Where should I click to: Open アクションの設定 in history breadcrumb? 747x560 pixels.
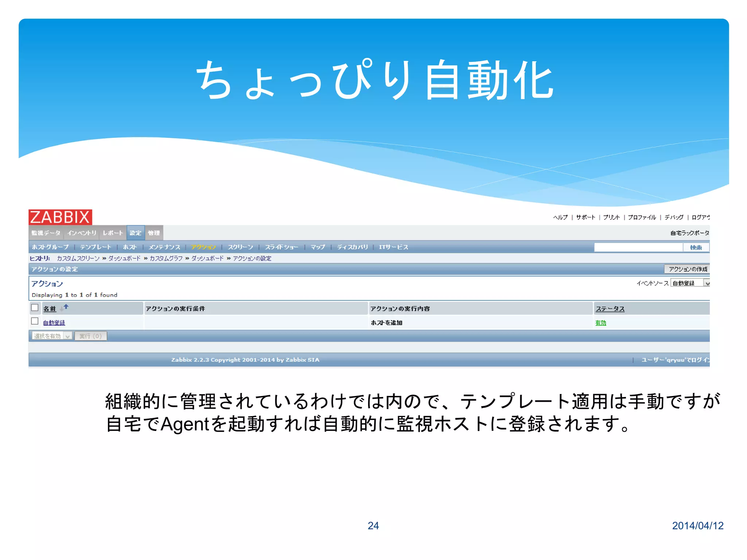click(x=252, y=258)
